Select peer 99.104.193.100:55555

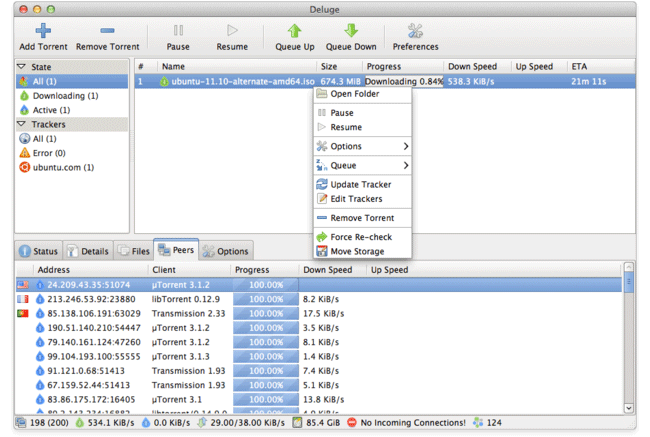pos(319,357)
